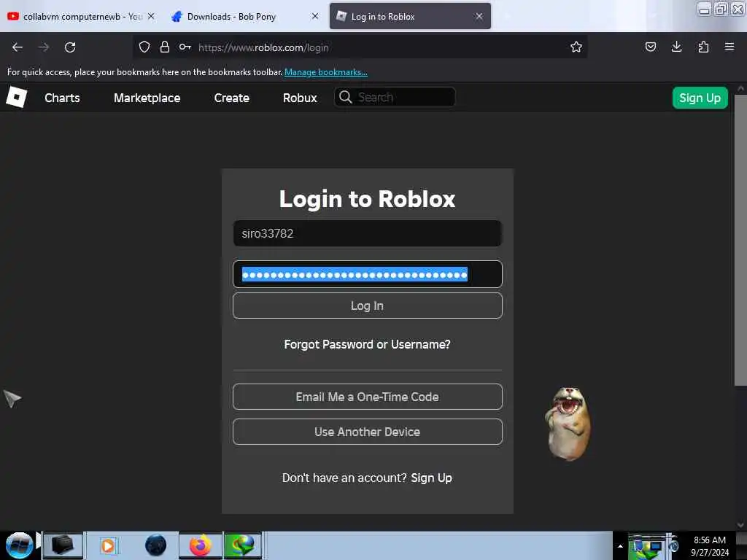Click the padlock site security icon
This screenshot has height=560, width=747.
165,47
